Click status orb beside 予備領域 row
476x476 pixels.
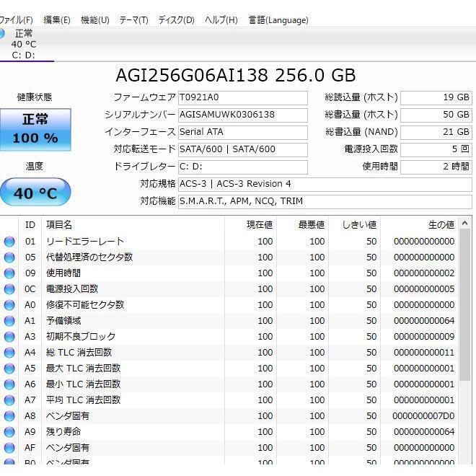pos(9,321)
